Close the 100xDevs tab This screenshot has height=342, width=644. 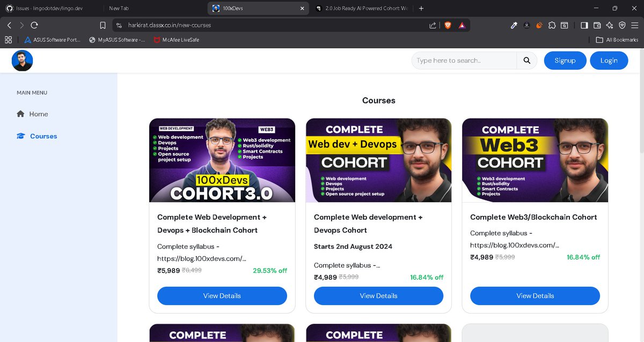(303, 9)
